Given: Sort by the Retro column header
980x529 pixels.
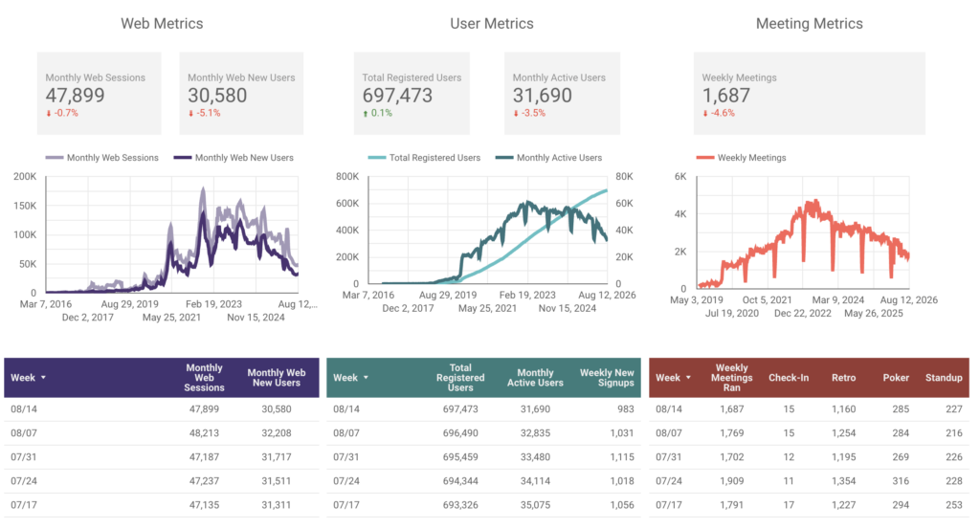Looking at the screenshot, I should click(x=843, y=378).
